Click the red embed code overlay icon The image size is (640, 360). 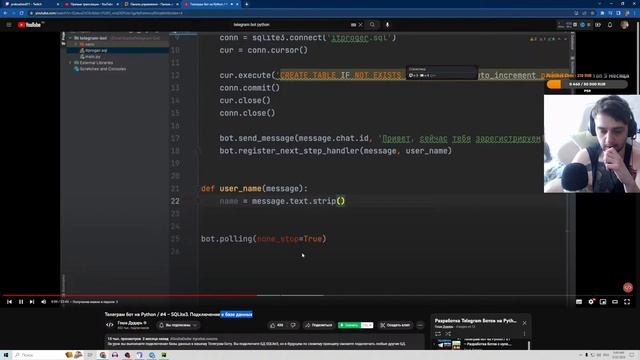pos(628,287)
